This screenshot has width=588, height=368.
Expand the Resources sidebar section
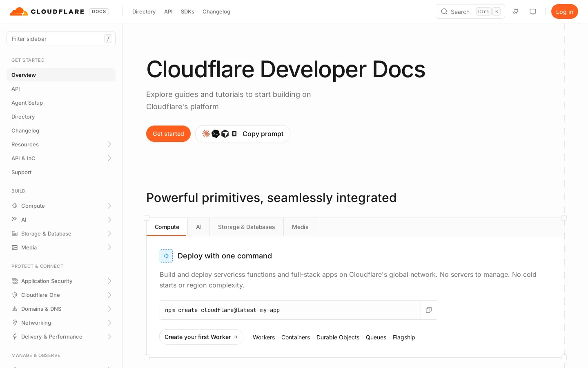(x=109, y=144)
